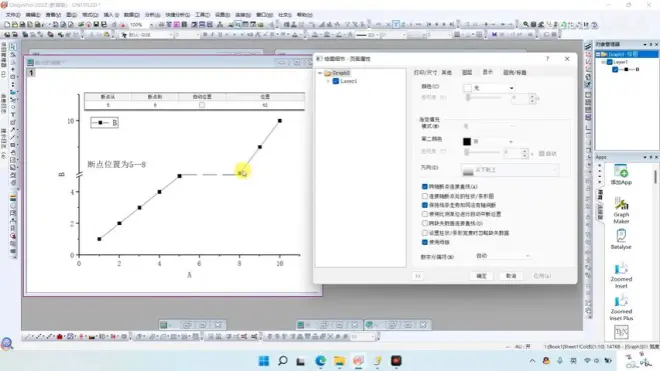Click the 确定 (OK) button
Image resolution: width=660 pixels, height=371 pixels.
482,276
